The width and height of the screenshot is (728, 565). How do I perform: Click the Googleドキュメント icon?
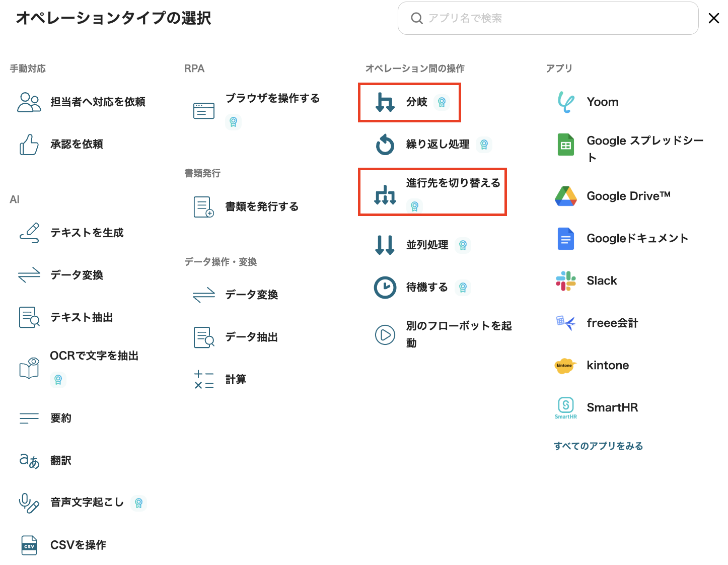(566, 239)
